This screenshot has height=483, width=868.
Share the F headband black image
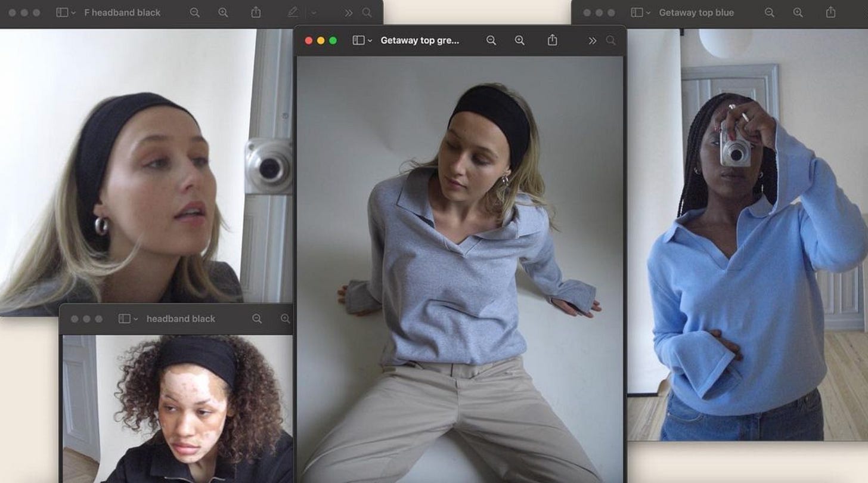click(x=256, y=12)
